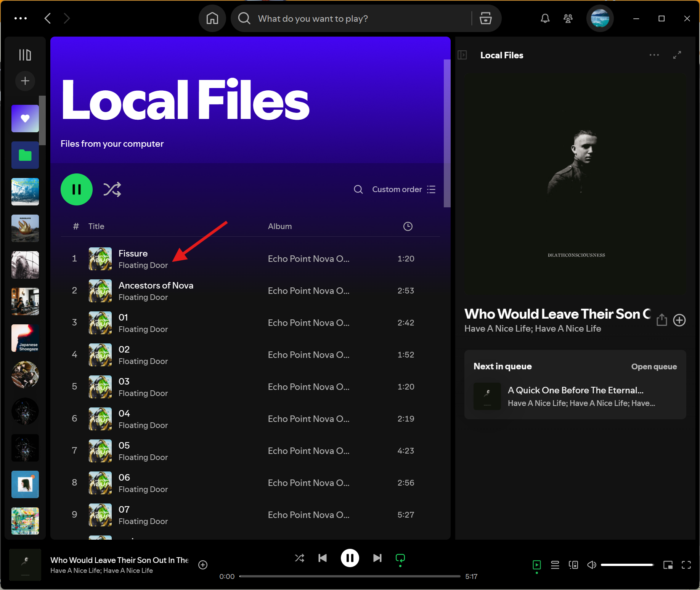The width and height of the screenshot is (700, 590).
Task: Play 'A Quick One Before The Eternal...' from the queue
Action: tap(575, 396)
